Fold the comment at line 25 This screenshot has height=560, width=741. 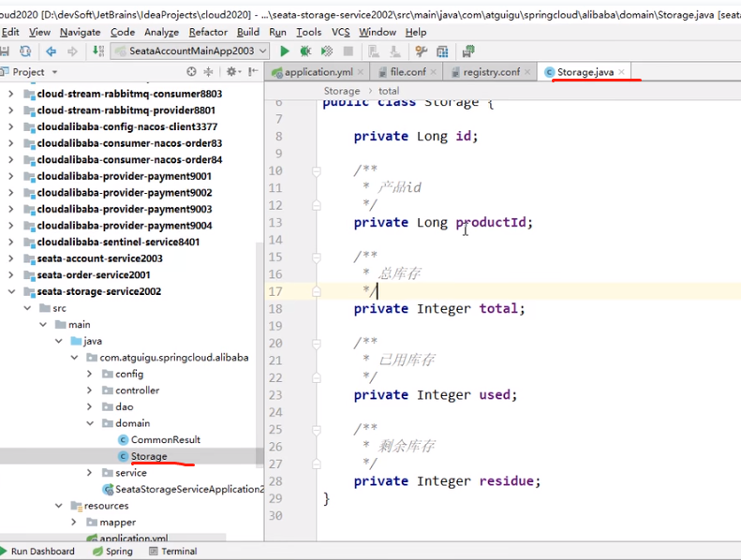click(316, 430)
